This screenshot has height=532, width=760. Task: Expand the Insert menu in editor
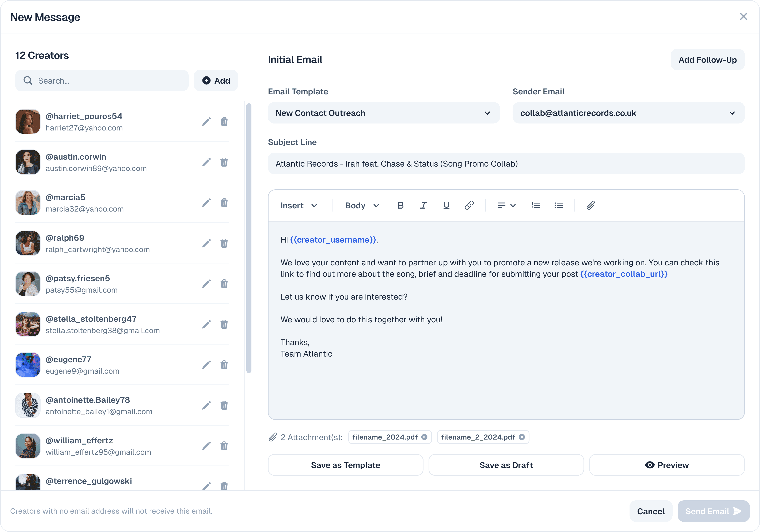pyautogui.click(x=299, y=206)
